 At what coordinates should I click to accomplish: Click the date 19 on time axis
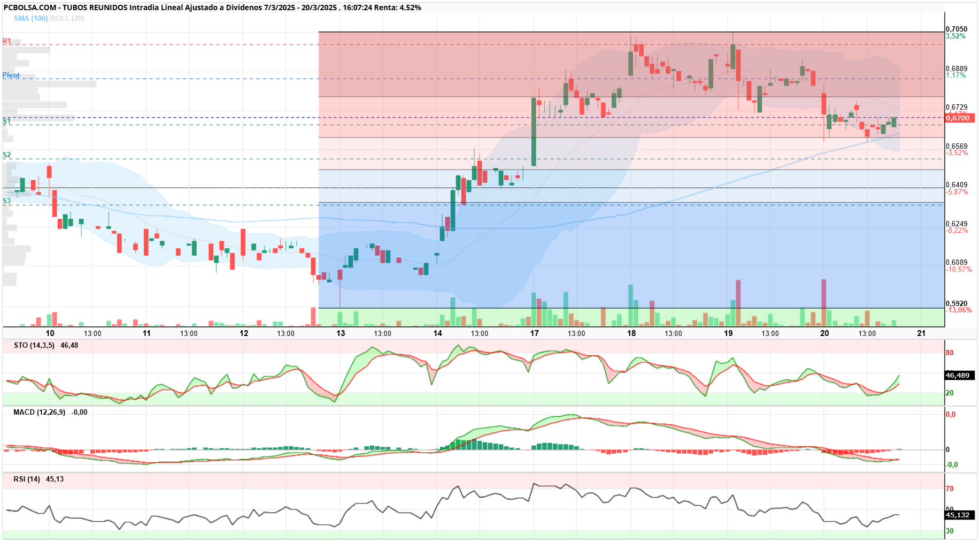coord(728,333)
